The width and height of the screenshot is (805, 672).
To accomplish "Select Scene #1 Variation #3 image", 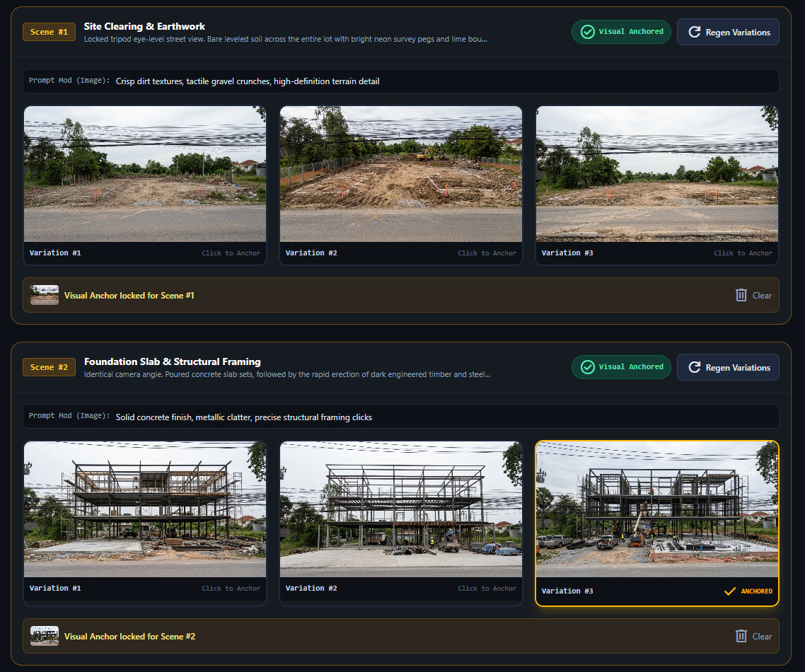I will coord(656,174).
